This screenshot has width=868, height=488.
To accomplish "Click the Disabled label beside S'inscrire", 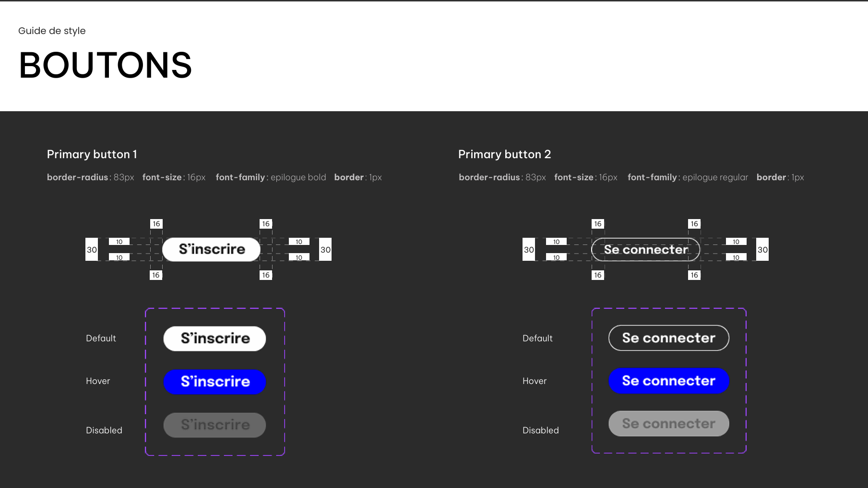I will (104, 430).
